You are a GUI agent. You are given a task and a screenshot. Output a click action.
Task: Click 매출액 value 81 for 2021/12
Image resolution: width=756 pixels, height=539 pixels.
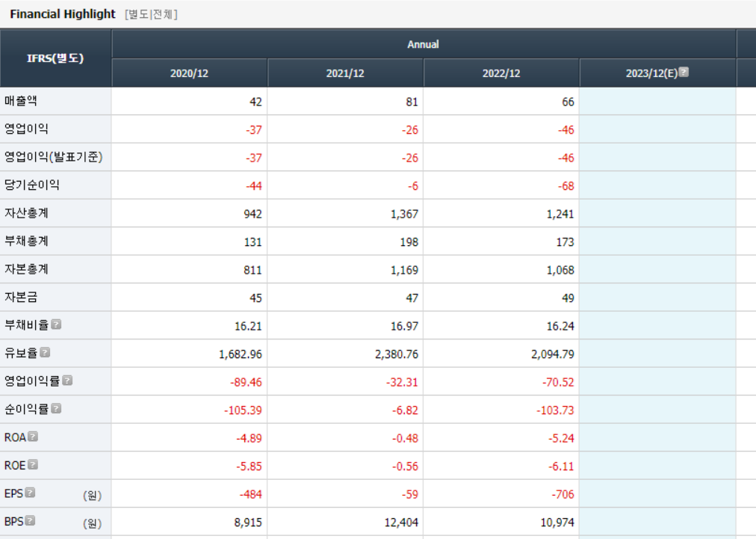(412, 102)
